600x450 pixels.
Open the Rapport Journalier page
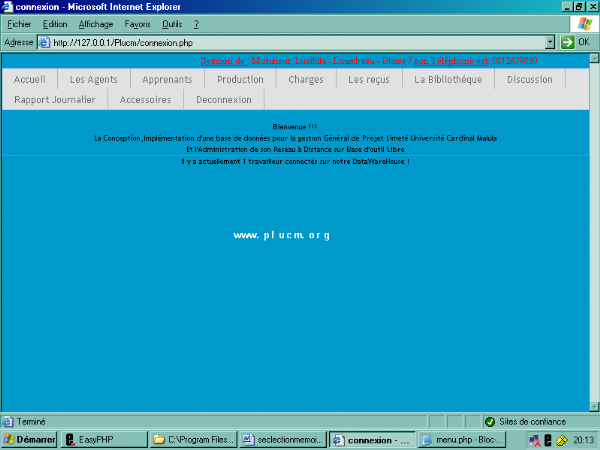click(x=55, y=99)
